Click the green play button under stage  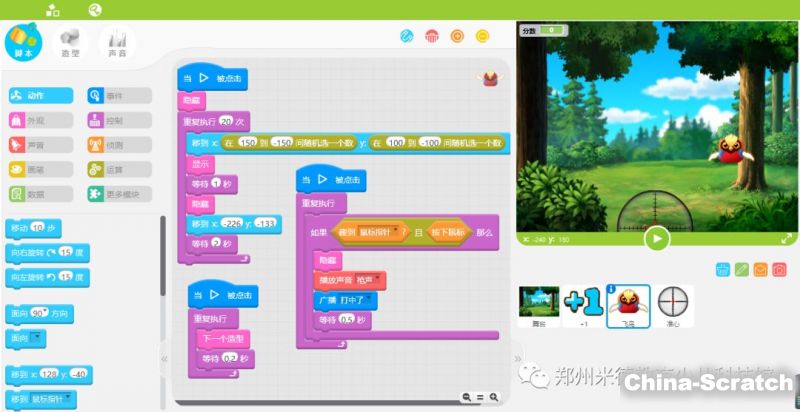[x=656, y=238]
